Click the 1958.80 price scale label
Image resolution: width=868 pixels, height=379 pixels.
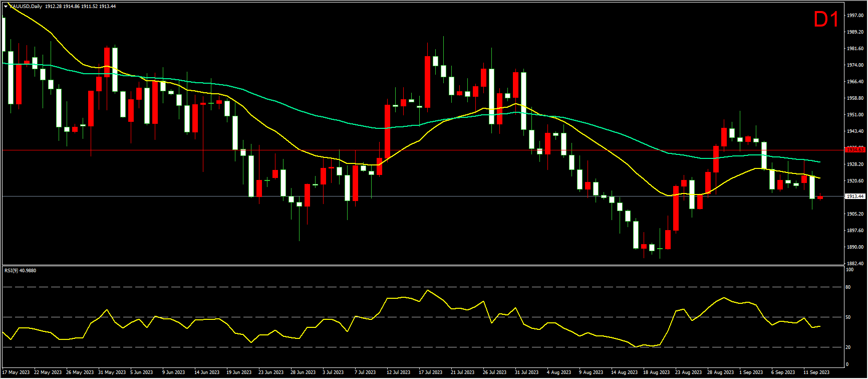(855, 98)
